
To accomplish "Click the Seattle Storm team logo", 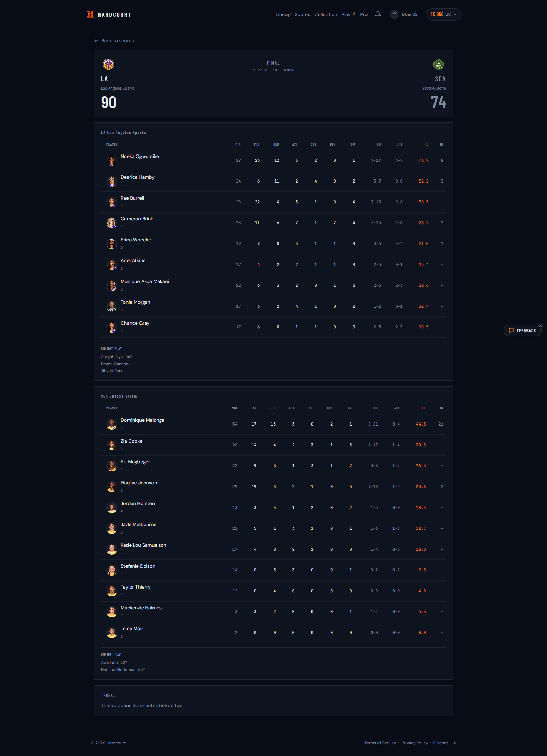I will pyautogui.click(x=439, y=64).
